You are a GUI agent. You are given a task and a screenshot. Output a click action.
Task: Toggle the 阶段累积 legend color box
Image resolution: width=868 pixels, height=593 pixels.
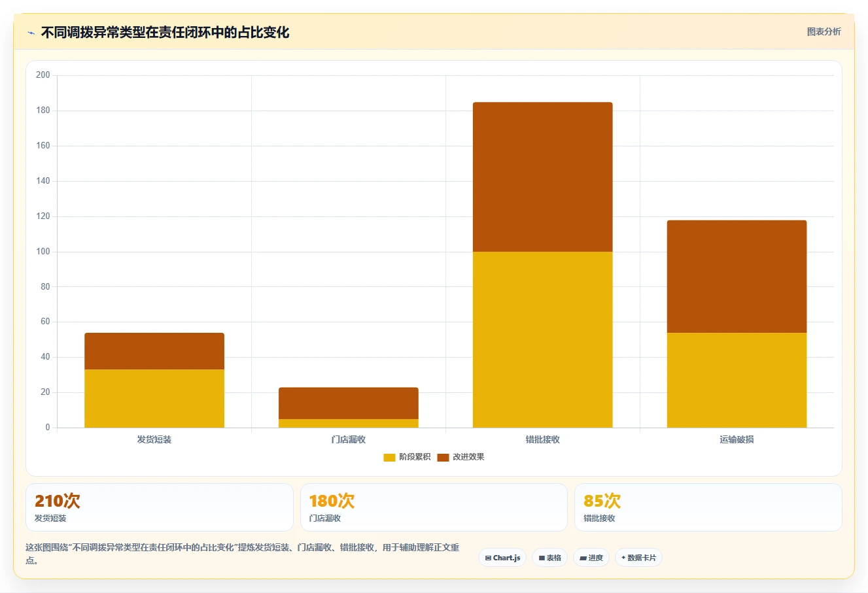[x=389, y=458]
